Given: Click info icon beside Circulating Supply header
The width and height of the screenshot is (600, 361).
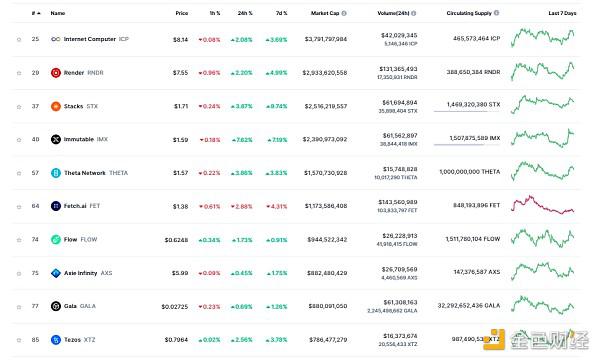Looking at the screenshot, I should (x=496, y=13).
